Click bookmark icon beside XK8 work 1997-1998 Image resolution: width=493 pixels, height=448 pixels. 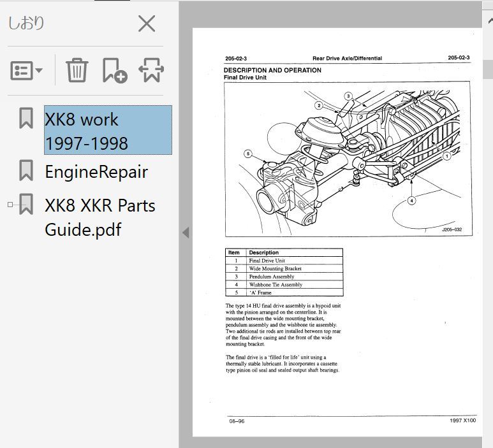pyautogui.click(x=26, y=118)
